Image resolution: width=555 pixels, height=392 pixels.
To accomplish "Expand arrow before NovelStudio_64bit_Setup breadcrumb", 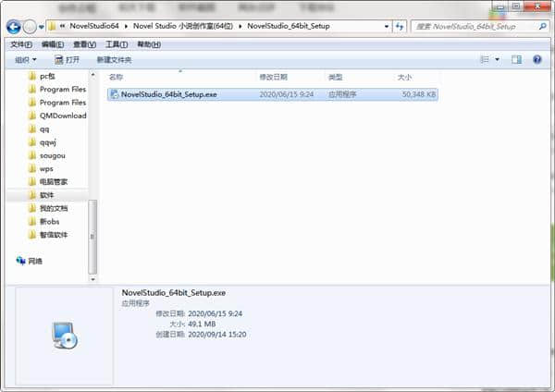I will pyautogui.click(x=240, y=26).
